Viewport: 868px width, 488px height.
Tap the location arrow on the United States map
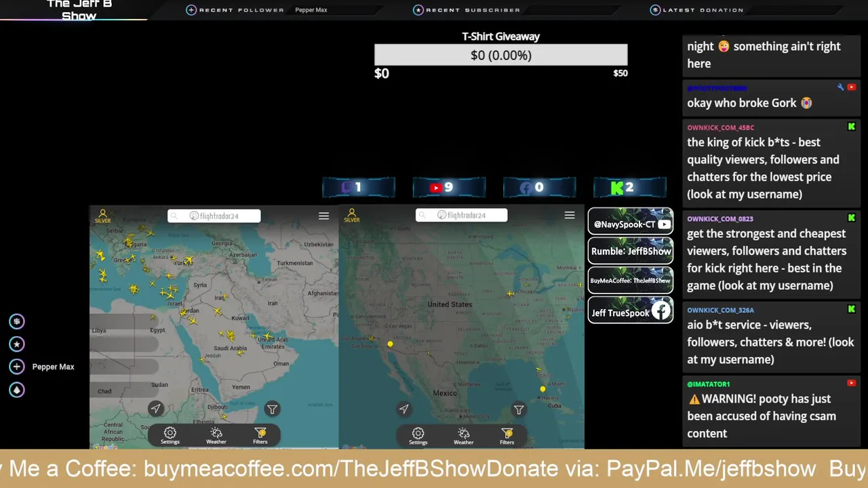pos(404,409)
